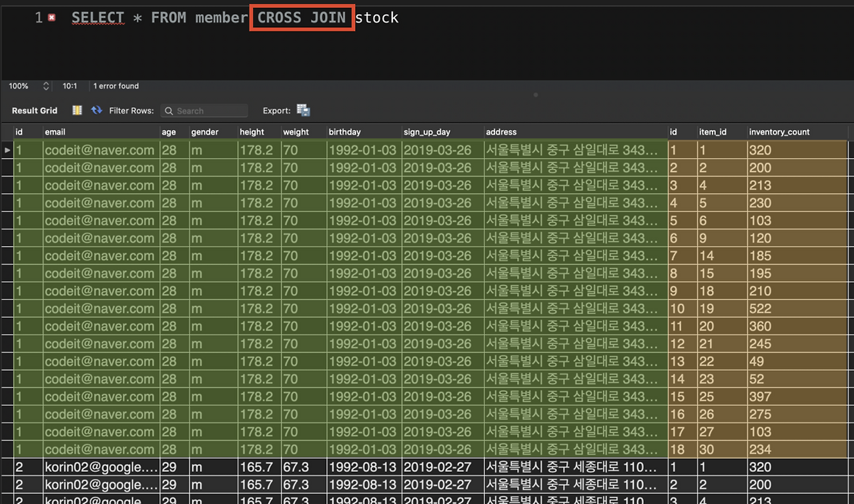Click the word 'stock' in the query
This screenshot has height=504, width=854.
coord(377,18)
